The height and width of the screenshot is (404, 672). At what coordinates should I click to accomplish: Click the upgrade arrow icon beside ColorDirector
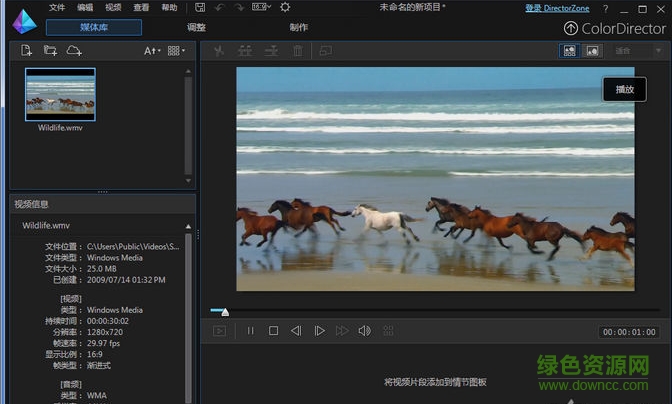572,28
